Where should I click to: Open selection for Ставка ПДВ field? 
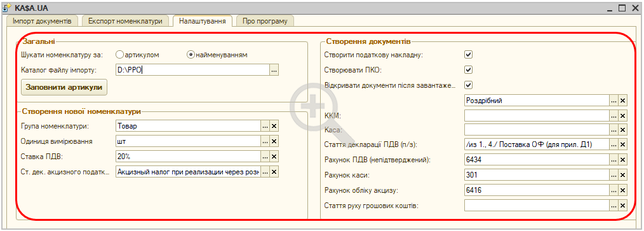pos(265,156)
